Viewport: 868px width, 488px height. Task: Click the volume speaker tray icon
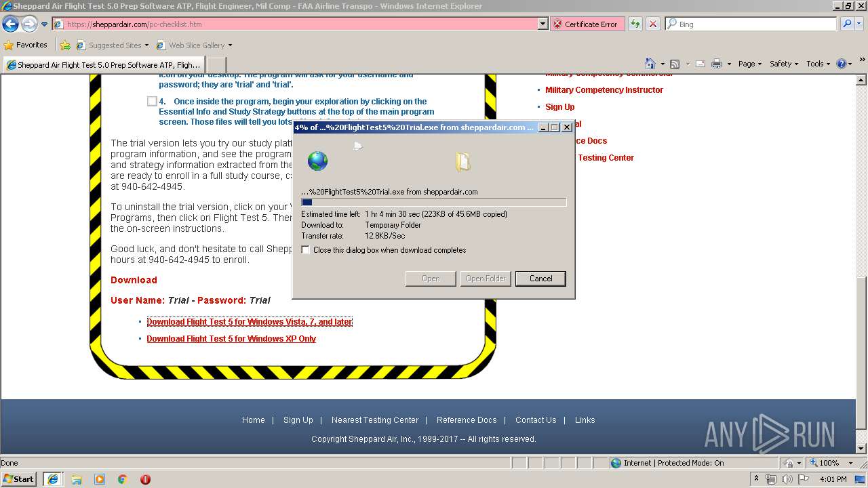pyautogui.click(x=787, y=479)
